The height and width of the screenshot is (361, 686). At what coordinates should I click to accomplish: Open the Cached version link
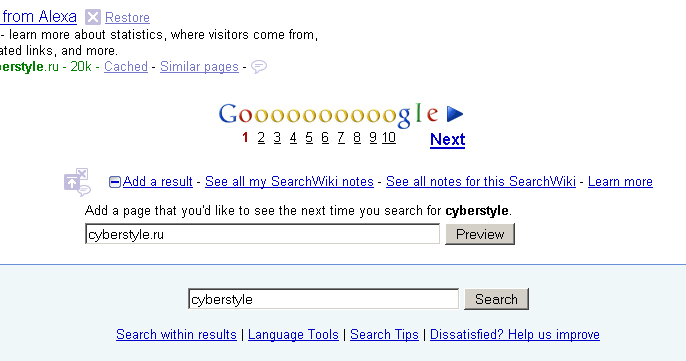pos(126,67)
